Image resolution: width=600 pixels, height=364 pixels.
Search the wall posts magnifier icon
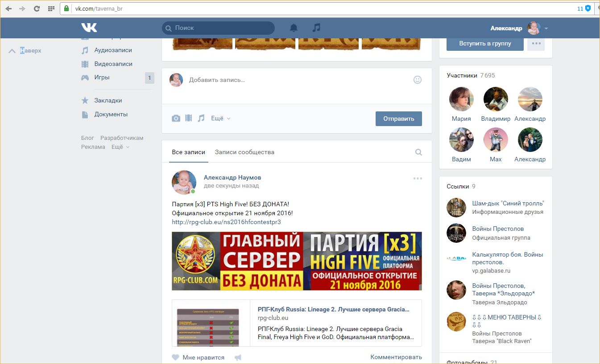point(418,152)
